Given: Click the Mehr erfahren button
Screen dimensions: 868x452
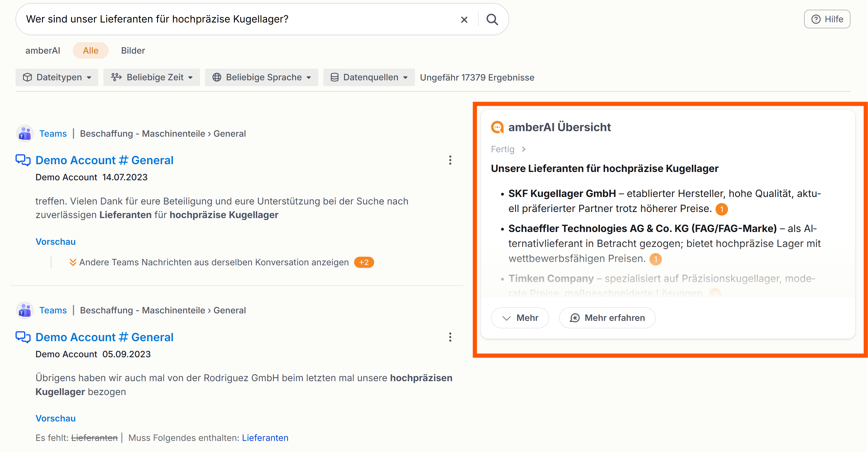Looking at the screenshot, I should pos(607,318).
